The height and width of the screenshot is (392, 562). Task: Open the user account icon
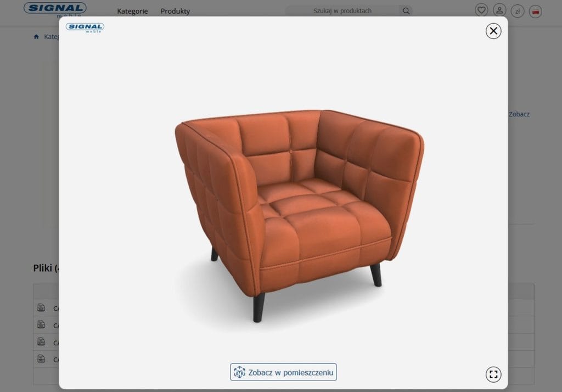(x=499, y=10)
